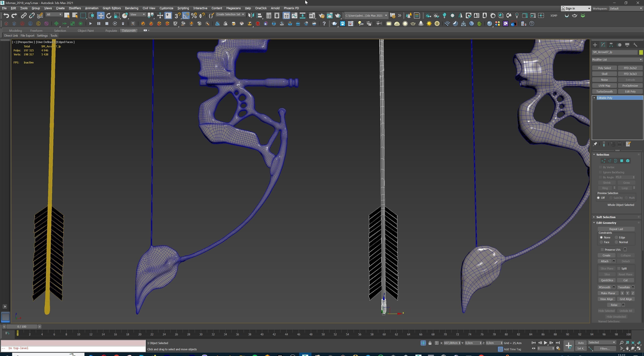Click the Play Animation button
This screenshot has width=644, height=356.
coord(546,343)
